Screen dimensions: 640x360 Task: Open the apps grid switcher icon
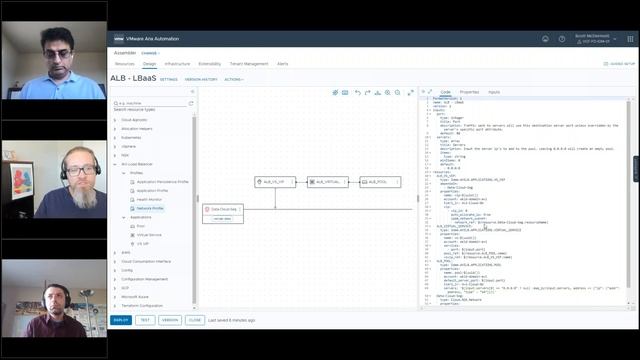coord(630,39)
